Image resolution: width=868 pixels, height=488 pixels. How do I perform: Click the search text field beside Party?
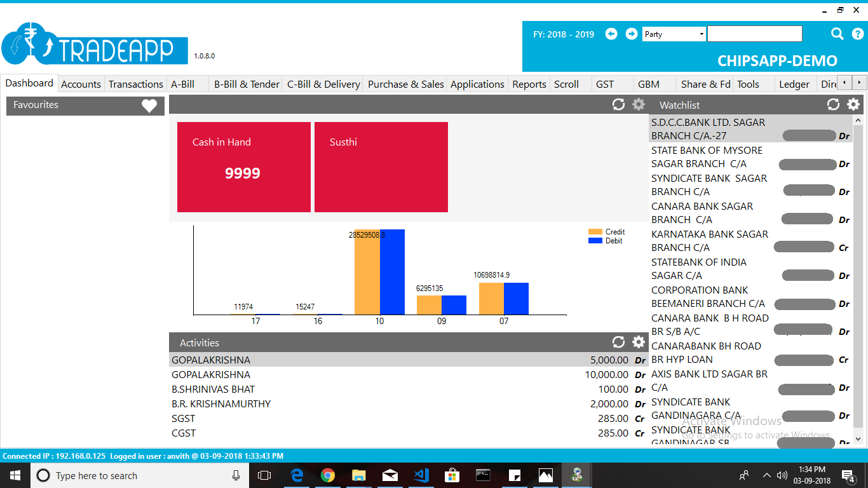[x=754, y=34]
